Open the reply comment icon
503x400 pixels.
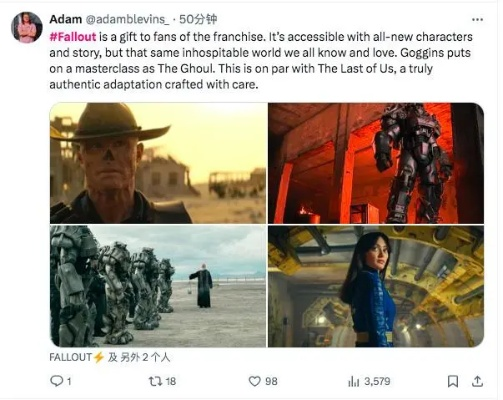click(56, 381)
